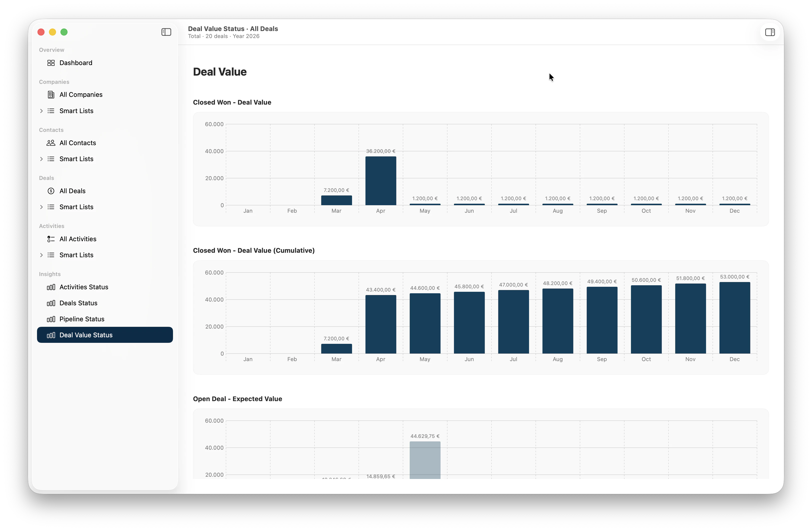Image resolution: width=812 pixels, height=531 pixels.
Task: Open the All Deals list
Action: click(72, 190)
